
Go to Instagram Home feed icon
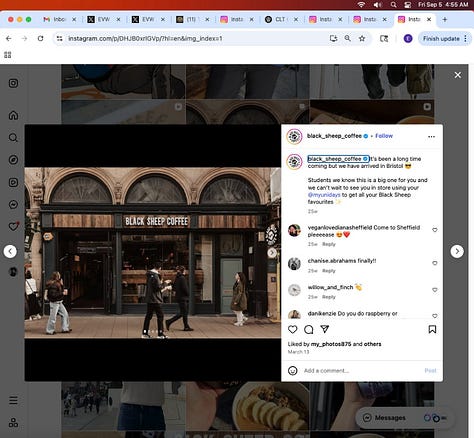(x=13, y=115)
